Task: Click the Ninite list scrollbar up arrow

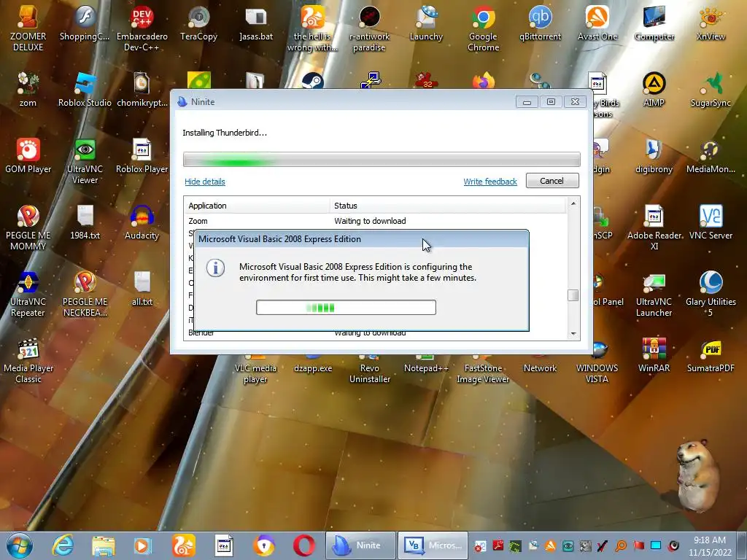Action: click(x=573, y=203)
